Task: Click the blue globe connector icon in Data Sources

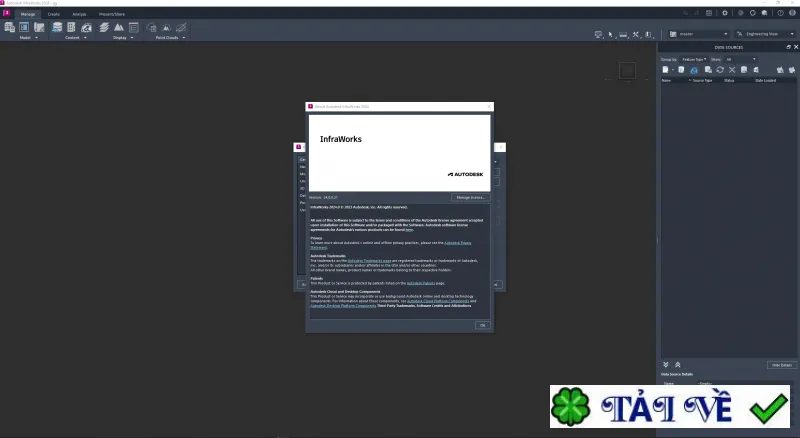Action: pyautogui.click(x=694, y=70)
